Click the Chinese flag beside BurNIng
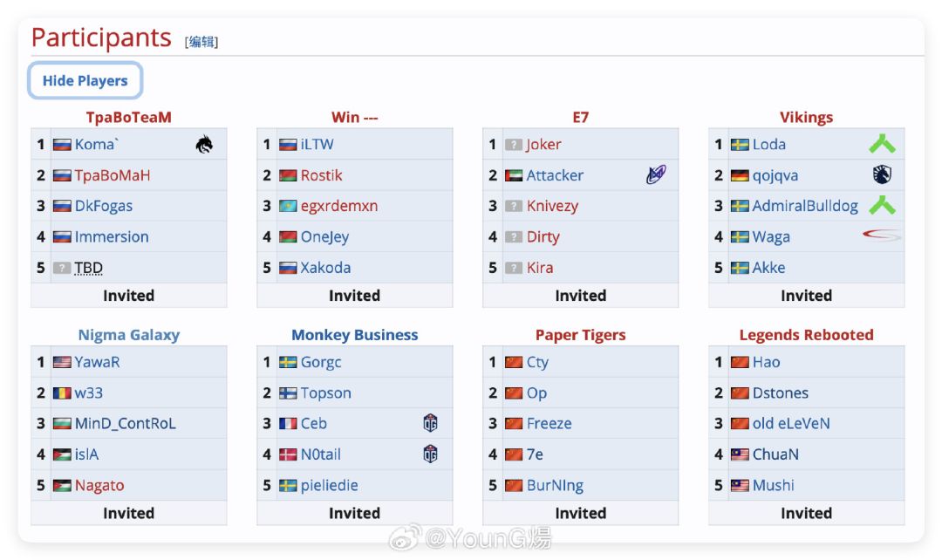The image size is (942, 560). coord(514,486)
